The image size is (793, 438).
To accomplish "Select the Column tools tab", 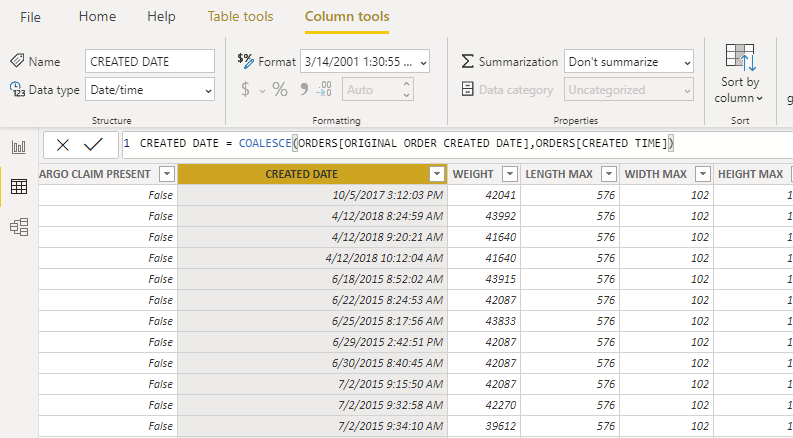I will click(347, 17).
